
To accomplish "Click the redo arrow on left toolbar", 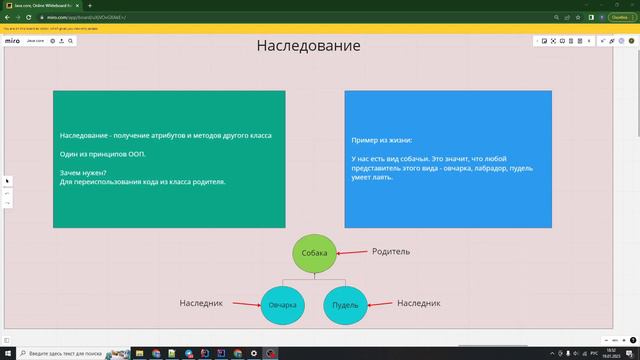I will click(7, 203).
